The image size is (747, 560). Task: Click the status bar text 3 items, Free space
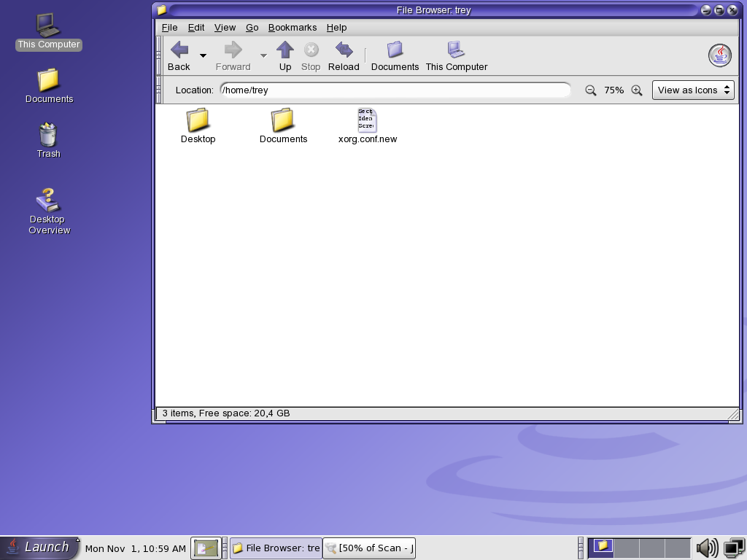pos(226,413)
